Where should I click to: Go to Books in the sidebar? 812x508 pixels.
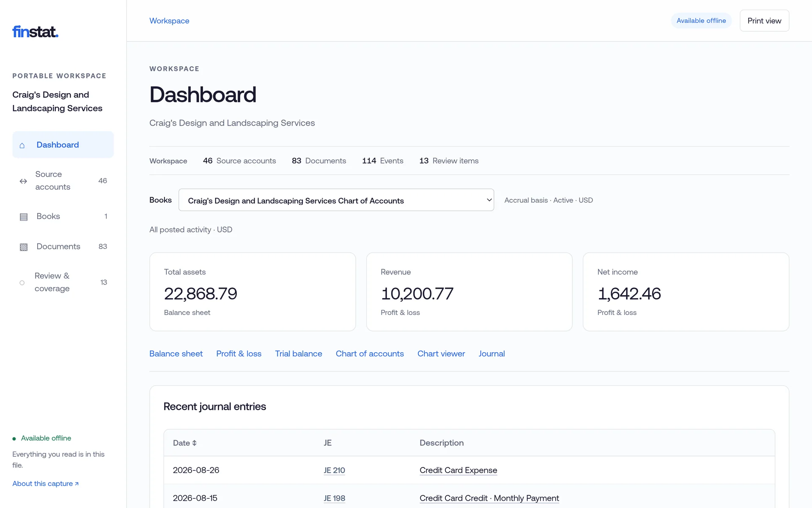[63, 216]
